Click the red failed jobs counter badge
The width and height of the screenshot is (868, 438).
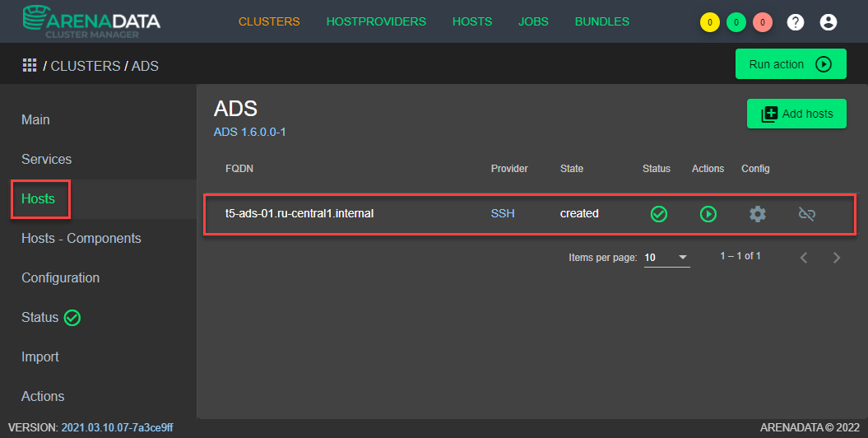tap(763, 22)
